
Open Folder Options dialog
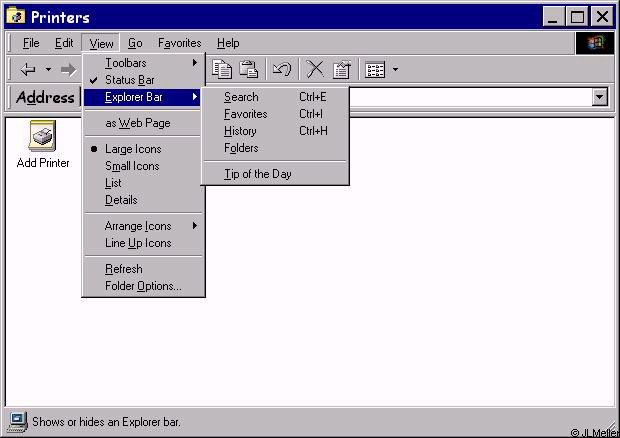tap(143, 286)
